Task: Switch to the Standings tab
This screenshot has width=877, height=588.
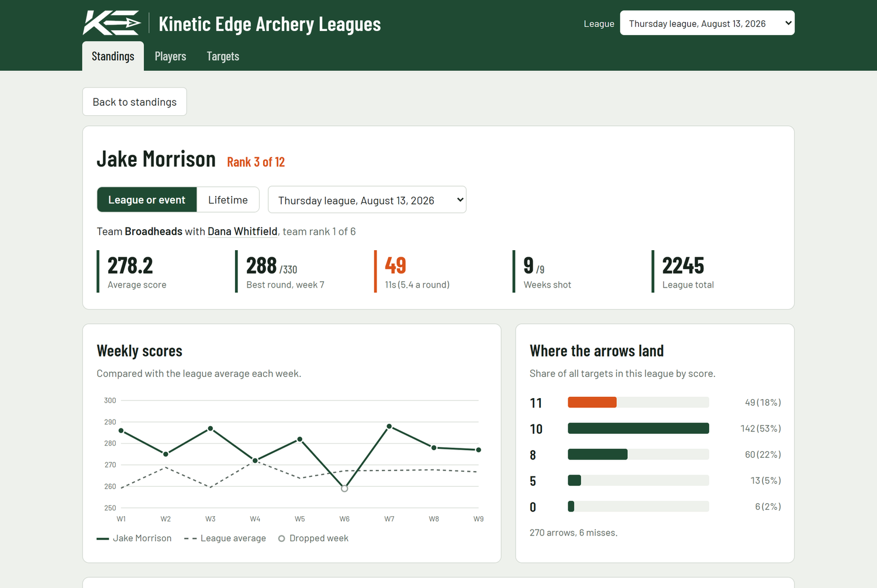Action: tap(113, 56)
